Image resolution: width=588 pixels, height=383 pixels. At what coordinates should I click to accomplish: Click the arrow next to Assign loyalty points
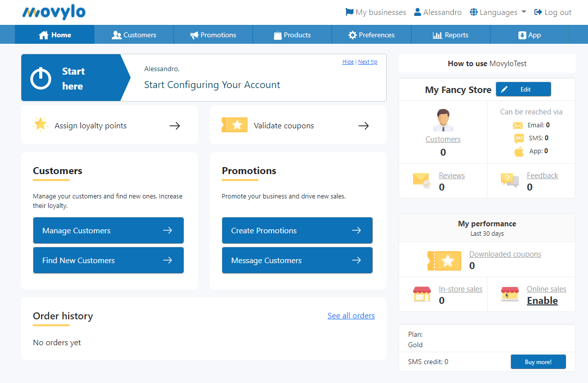point(175,126)
